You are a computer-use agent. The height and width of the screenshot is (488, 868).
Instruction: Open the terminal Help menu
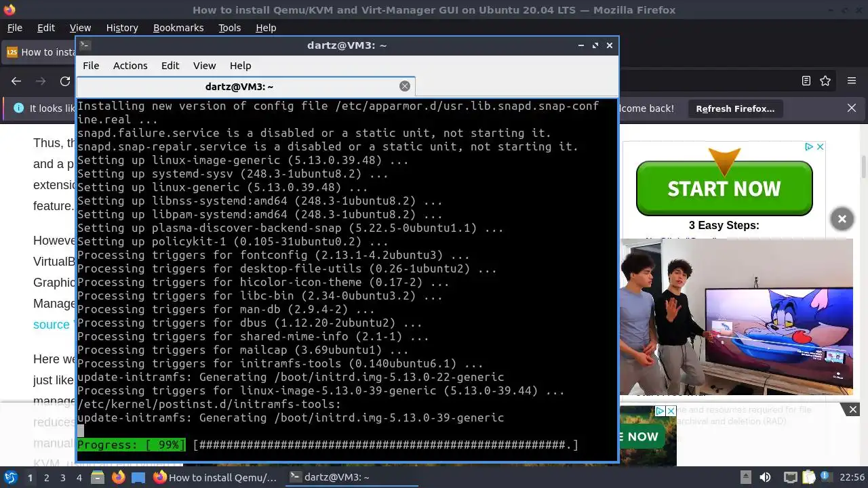(x=240, y=66)
